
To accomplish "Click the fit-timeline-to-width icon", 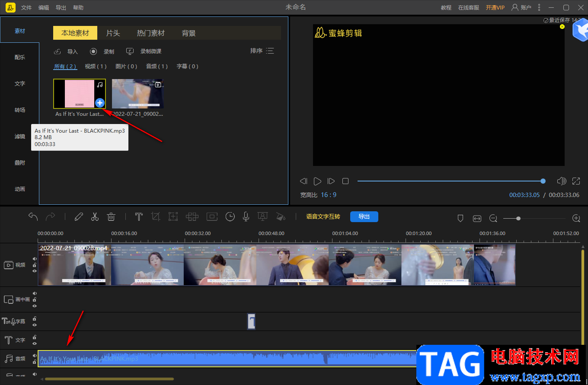I will pyautogui.click(x=477, y=219).
